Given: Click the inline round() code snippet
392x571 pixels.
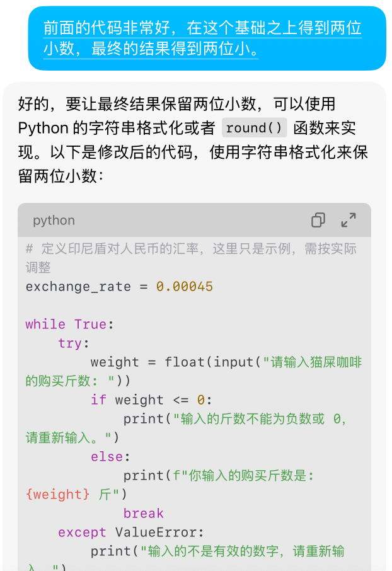Looking at the screenshot, I should pos(254,128).
